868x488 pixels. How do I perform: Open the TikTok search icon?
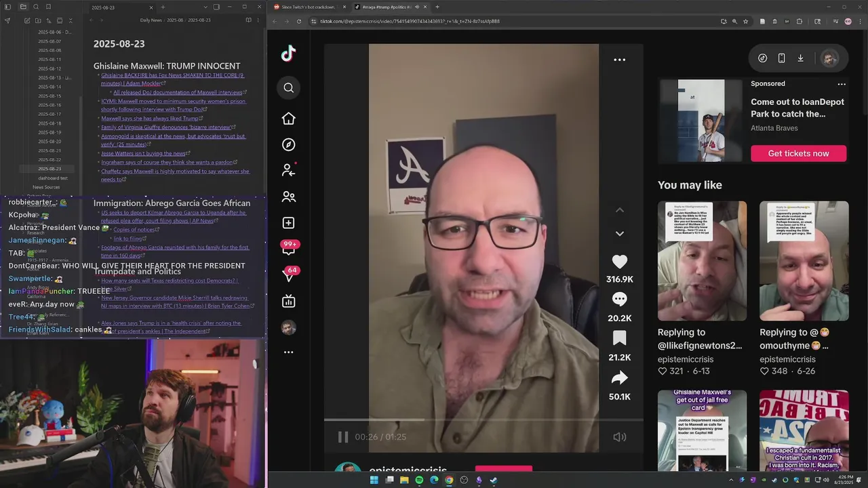(x=289, y=87)
